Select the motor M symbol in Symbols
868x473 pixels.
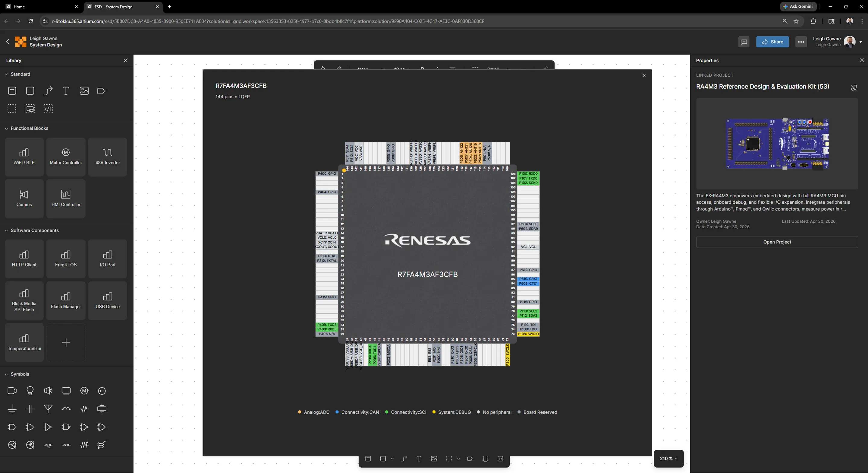(84, 391)
